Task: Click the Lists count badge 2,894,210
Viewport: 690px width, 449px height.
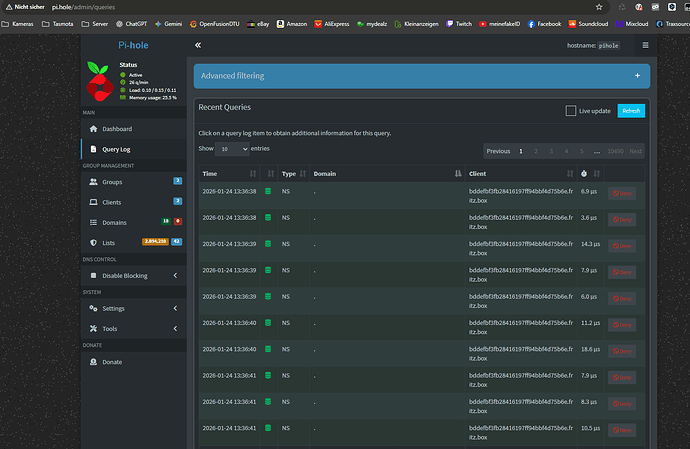Action: click(x=155, y=241)
